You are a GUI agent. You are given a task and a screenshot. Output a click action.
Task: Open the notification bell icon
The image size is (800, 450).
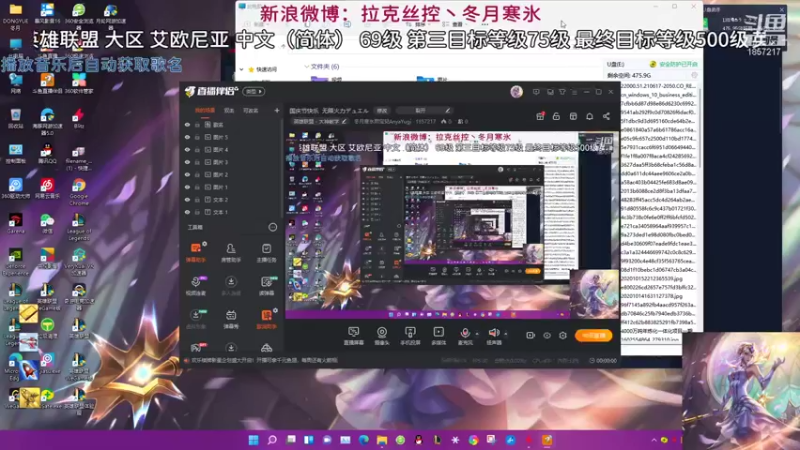[x=589, y=116]
